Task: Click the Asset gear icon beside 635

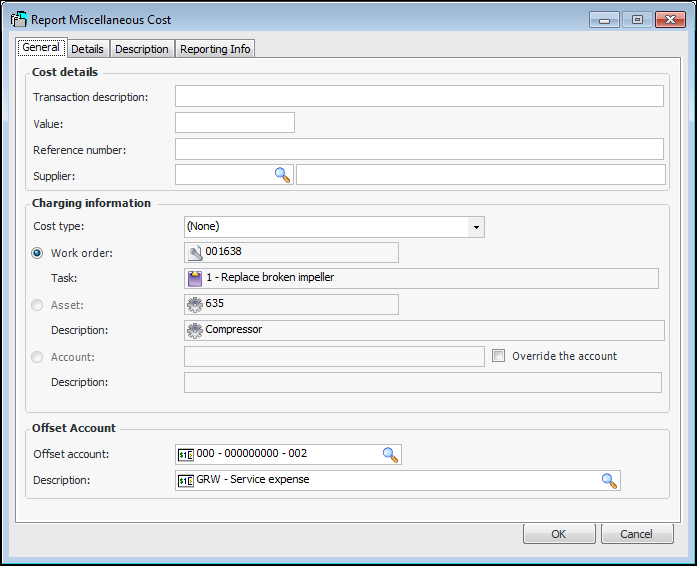Action: [195, 304]
